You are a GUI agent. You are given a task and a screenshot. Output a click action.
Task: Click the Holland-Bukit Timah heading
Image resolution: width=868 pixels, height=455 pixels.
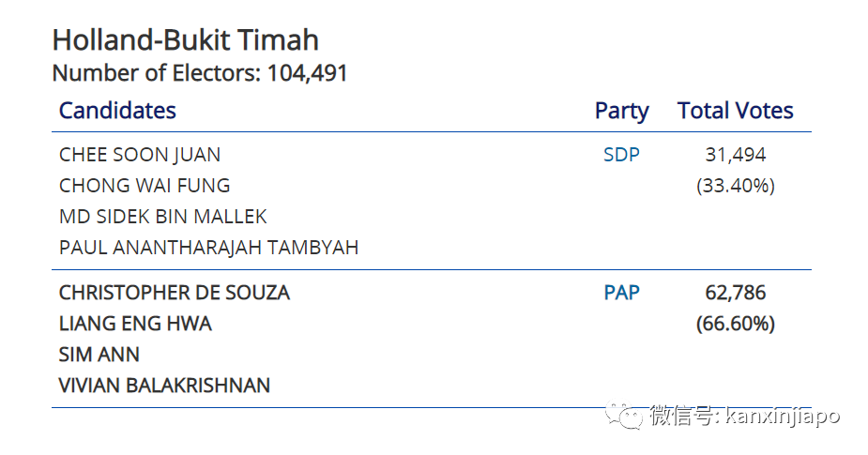pos(186,40)
